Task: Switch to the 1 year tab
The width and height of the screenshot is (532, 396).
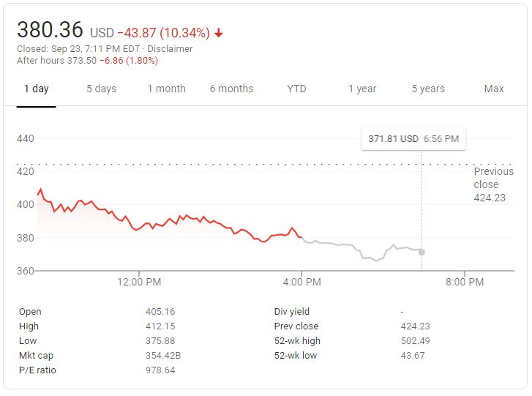Action: tap(361, 89)
